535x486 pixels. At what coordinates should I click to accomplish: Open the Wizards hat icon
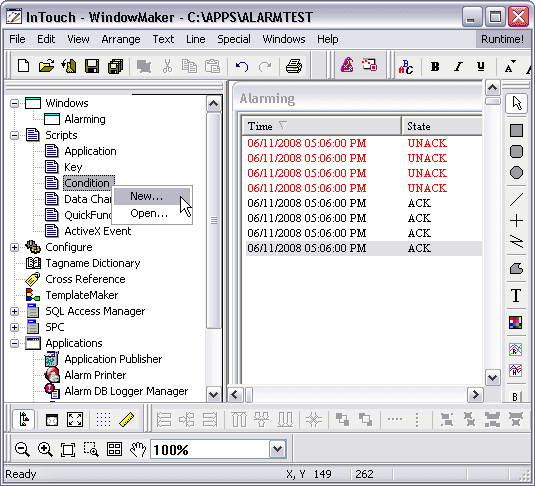[347, 65]
